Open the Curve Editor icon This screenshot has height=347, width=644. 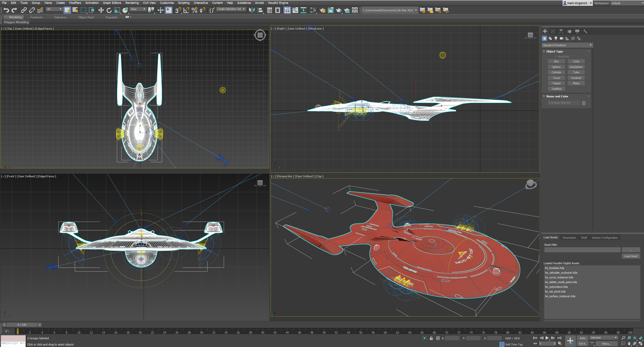[x=295, y=10]
